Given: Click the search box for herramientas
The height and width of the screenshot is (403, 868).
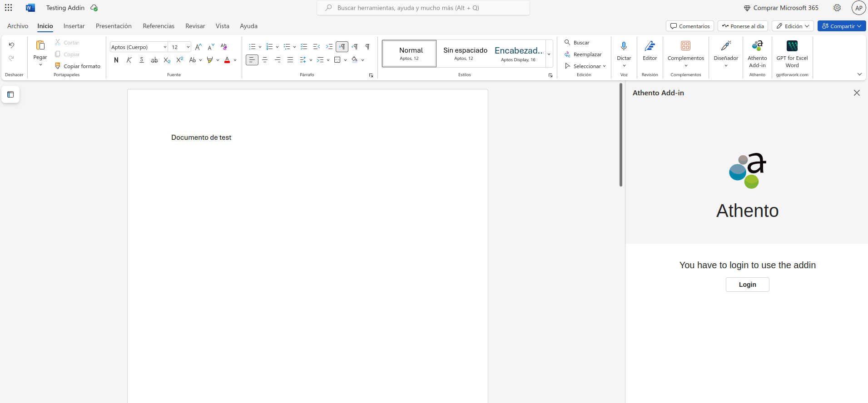Looking at the screenshot, I should (x=423, y=8).
